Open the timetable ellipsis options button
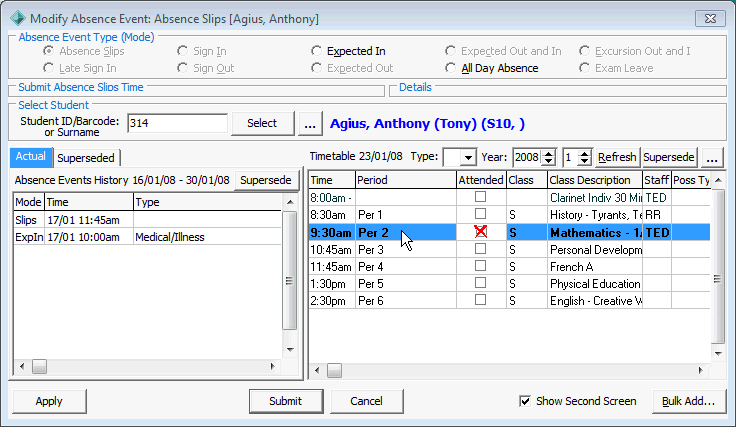Screen dimensions: 736x427 (x=712, y=157)
